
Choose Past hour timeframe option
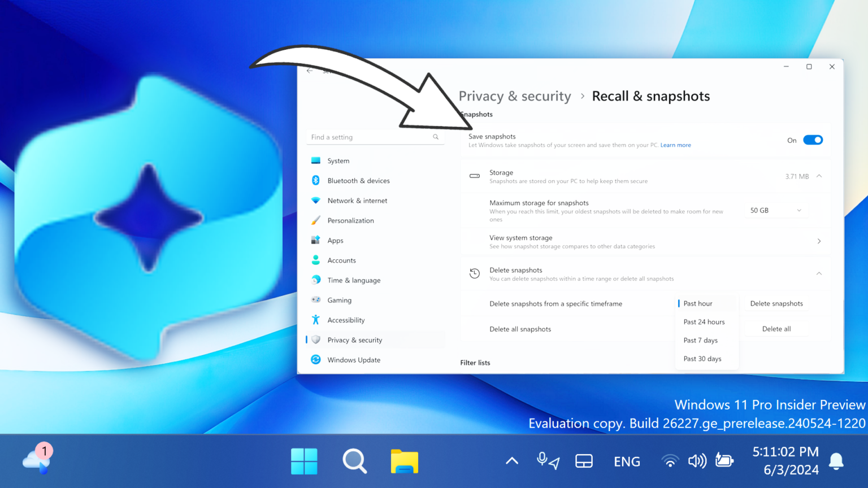707,303
